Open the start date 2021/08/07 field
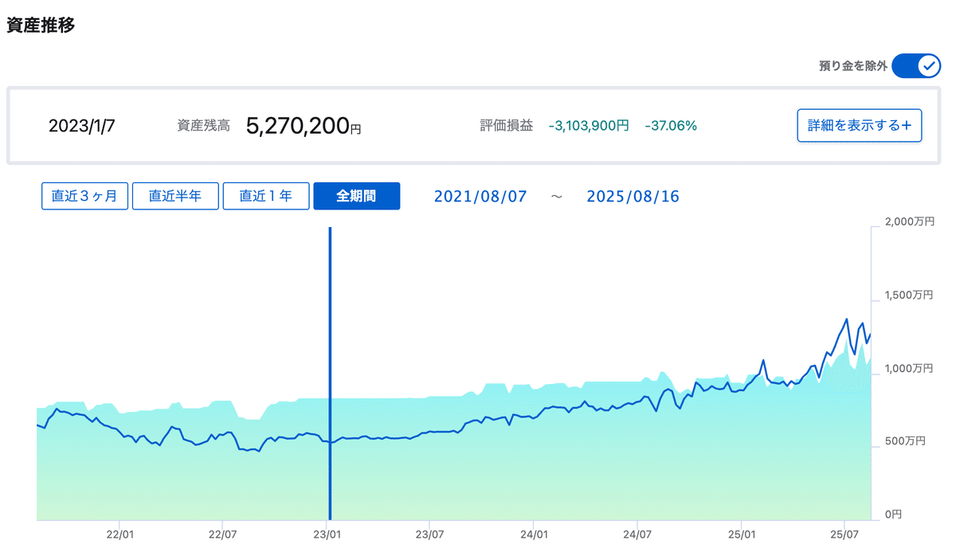This screenshot has width=956, height=560. point(480,196)
